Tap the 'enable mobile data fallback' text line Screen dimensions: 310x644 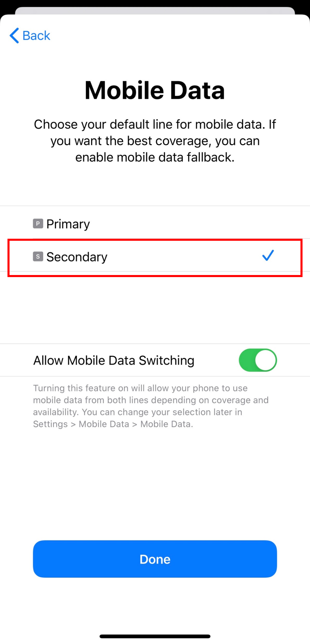(x=155, y=157)
